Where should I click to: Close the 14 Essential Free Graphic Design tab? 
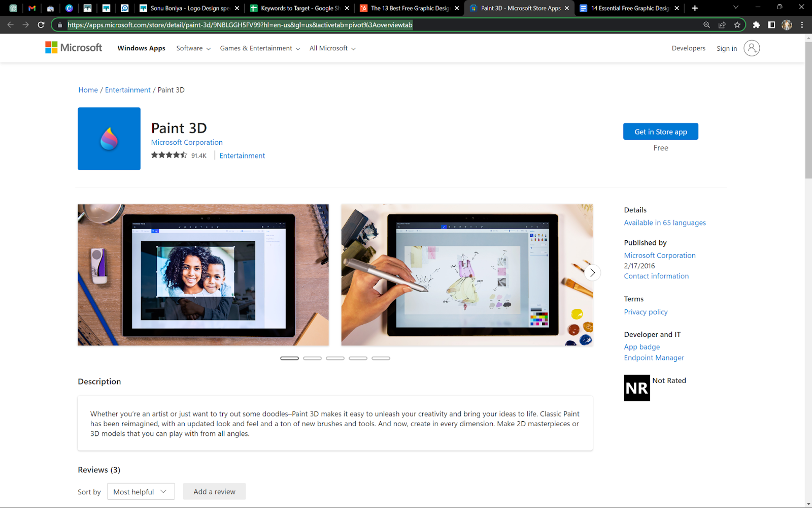pos(676,8)
